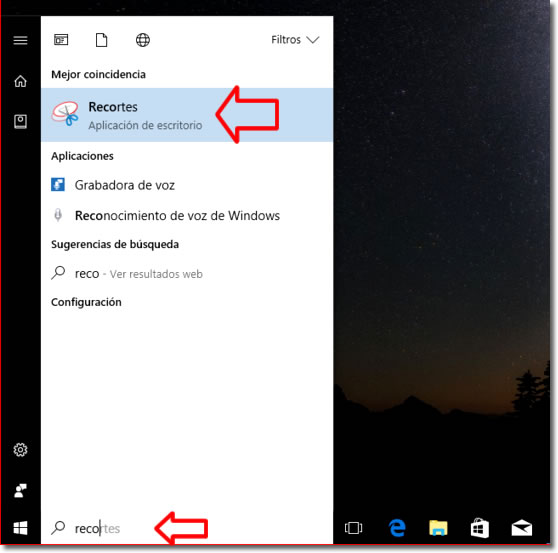Launch the Recortes desktop app result

[x=187, y=115]
